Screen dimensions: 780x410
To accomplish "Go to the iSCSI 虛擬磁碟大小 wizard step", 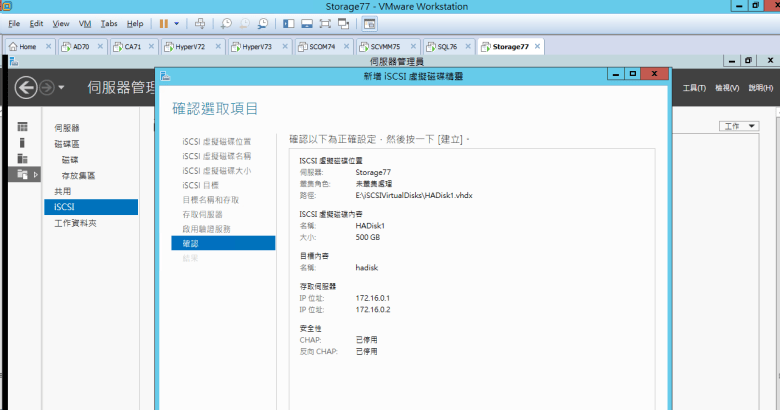I will click(216, 171).
